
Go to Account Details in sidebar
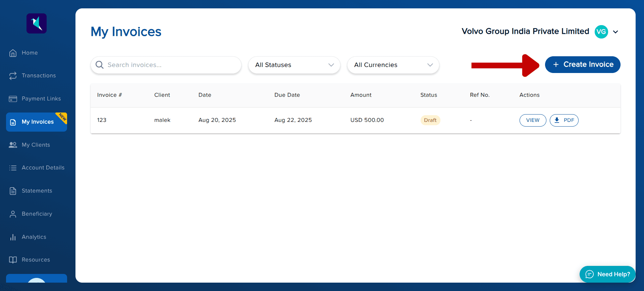point(43,168)
